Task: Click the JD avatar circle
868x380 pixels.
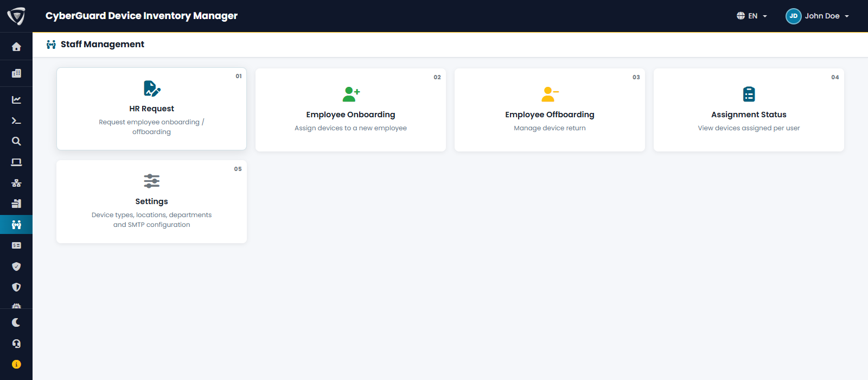Action: (x=794, y=16)
